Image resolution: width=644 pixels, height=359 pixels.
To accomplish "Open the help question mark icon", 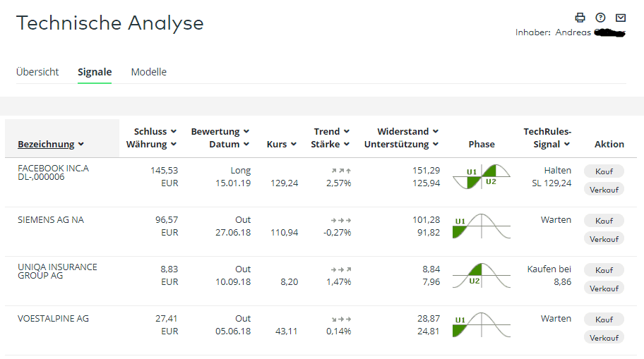I will pyautogui.click(x=600, y=18).
